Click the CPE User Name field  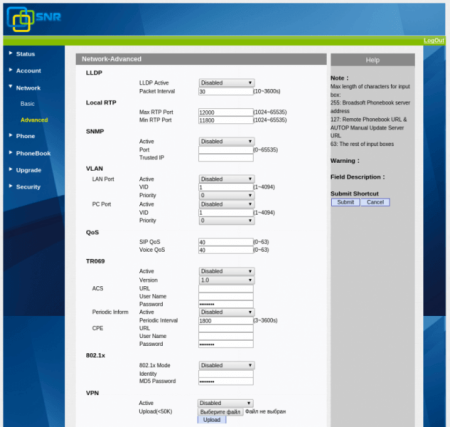pyautogui.click(x=226, y=336)
